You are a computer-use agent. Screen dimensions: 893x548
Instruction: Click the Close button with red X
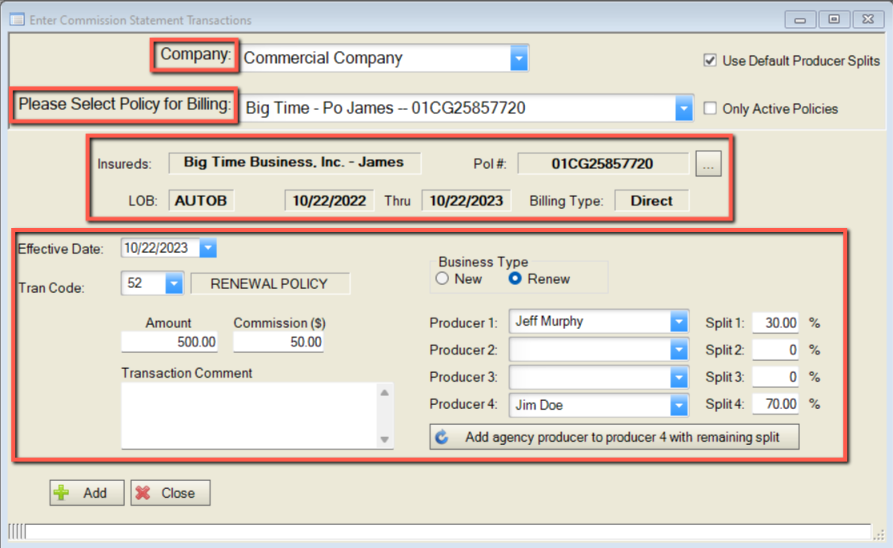click(x=170, y=493)
